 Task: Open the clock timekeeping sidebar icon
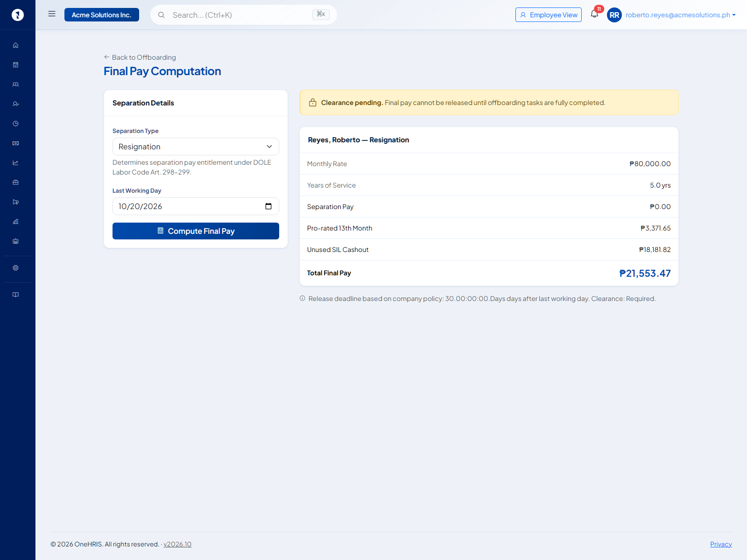tap(15, 124)
